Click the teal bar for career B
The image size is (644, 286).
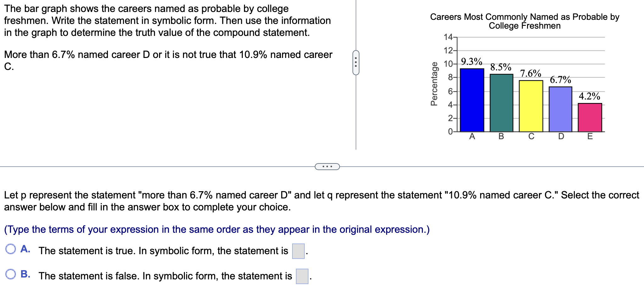[x=501, y=104]
